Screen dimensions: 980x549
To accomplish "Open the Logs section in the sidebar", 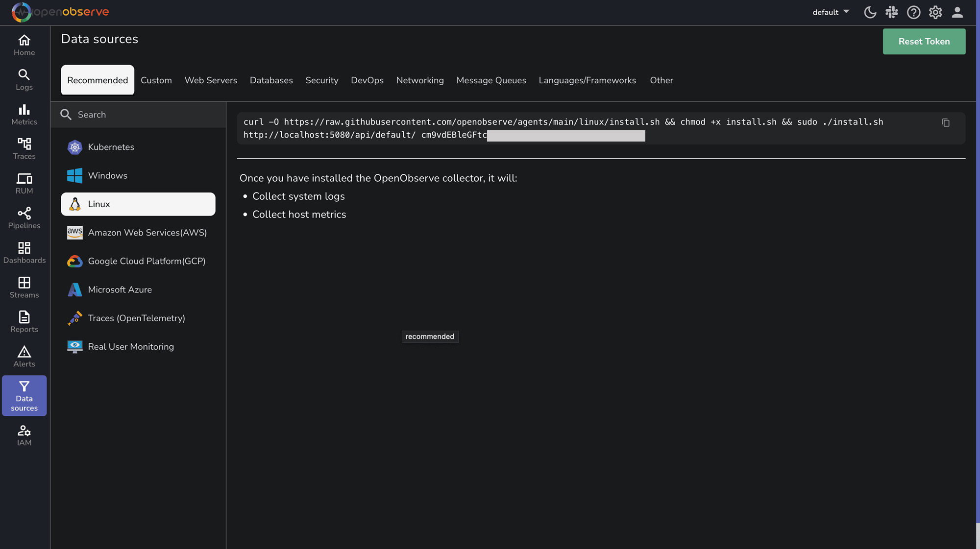I will coord(24,80).
